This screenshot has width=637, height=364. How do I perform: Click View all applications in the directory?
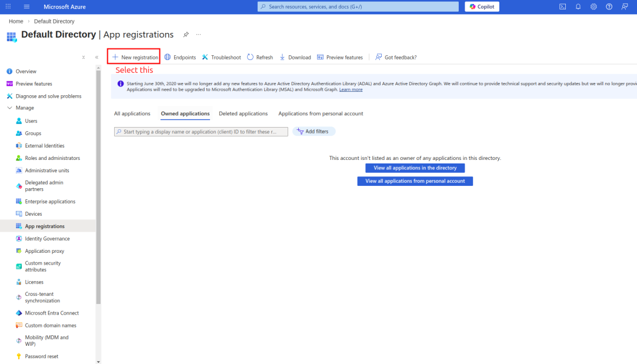tap(415, 168)
